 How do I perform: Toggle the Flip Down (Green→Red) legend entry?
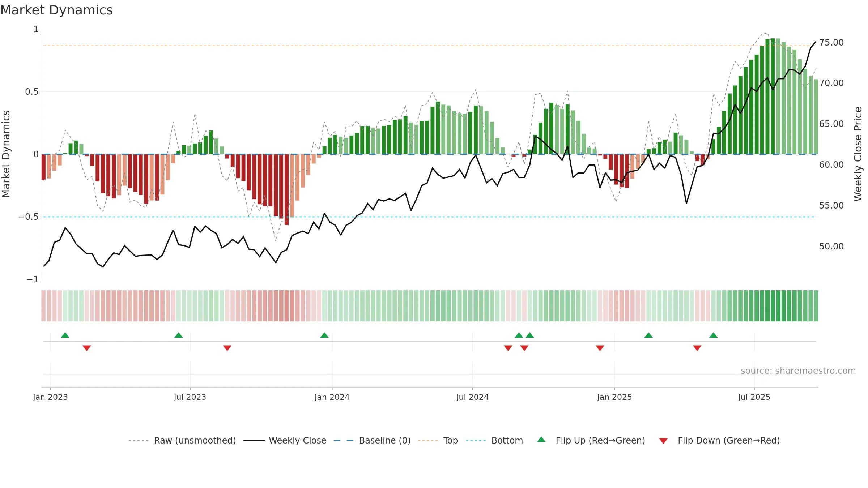719,440
